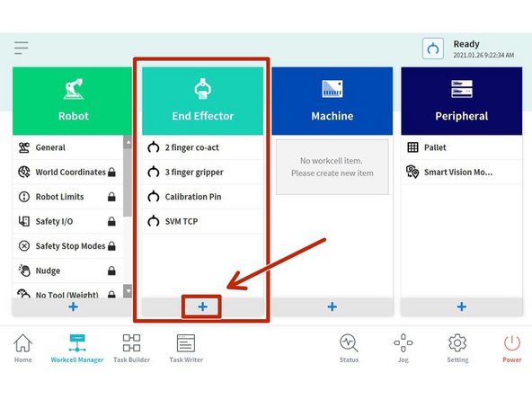Add a new End Effector item
Viewport: 532px width, 399px height.
[x=202, y=306]
